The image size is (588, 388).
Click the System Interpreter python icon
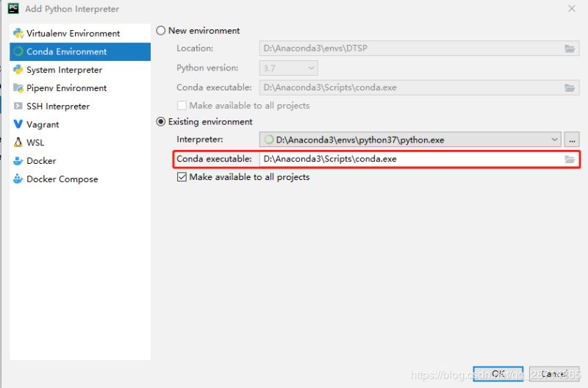pos(18,70)
